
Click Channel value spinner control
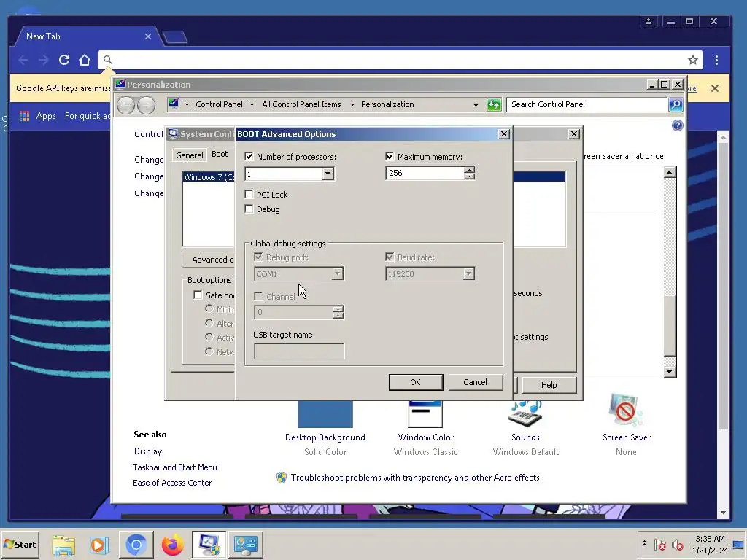pos(338,312)
